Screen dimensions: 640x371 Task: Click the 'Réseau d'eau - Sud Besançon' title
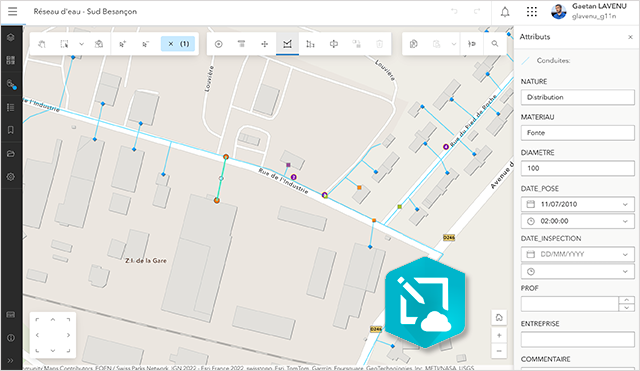(85, 11)
